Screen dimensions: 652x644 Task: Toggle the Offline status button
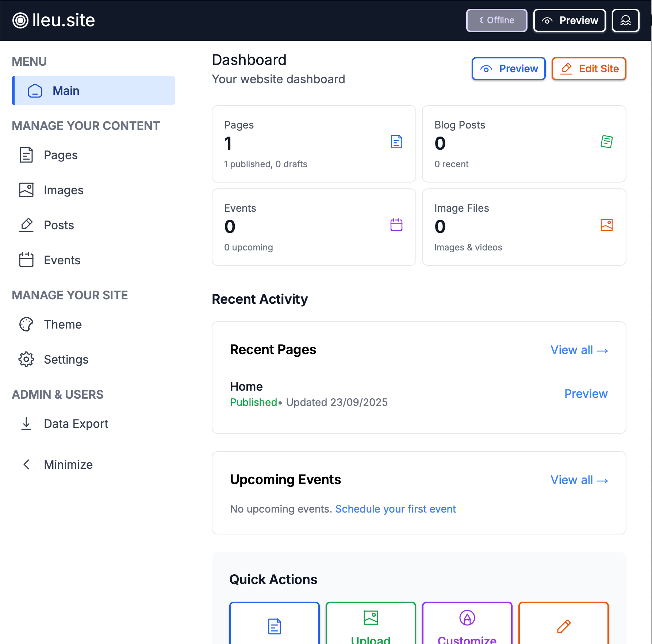(496, 20)
